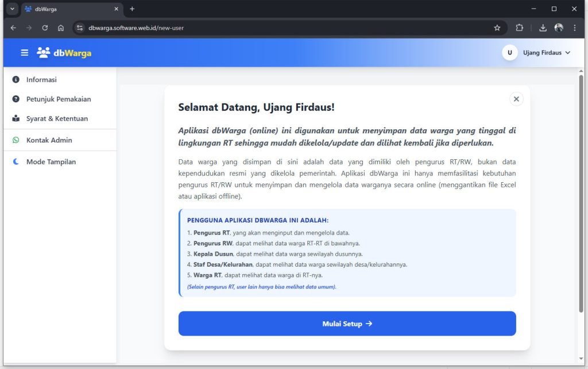
Task: Click the Petunjuk Pemakaian question icon
Action: 16,99
